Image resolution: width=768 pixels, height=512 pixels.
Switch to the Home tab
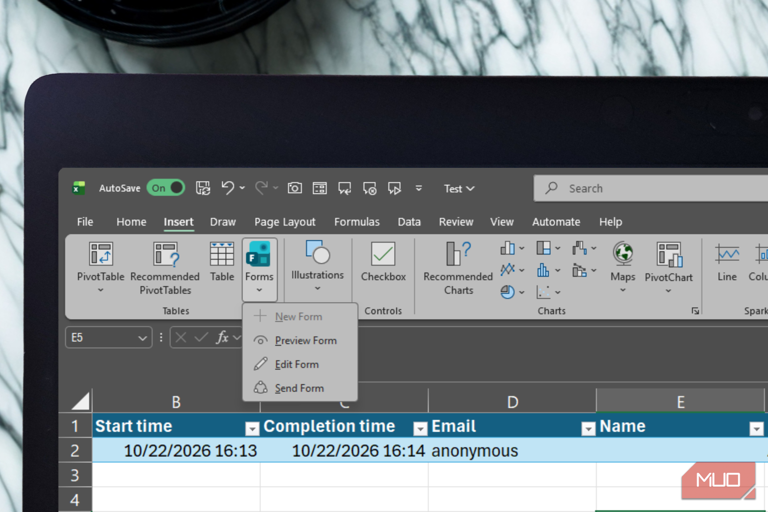(131, 222)
